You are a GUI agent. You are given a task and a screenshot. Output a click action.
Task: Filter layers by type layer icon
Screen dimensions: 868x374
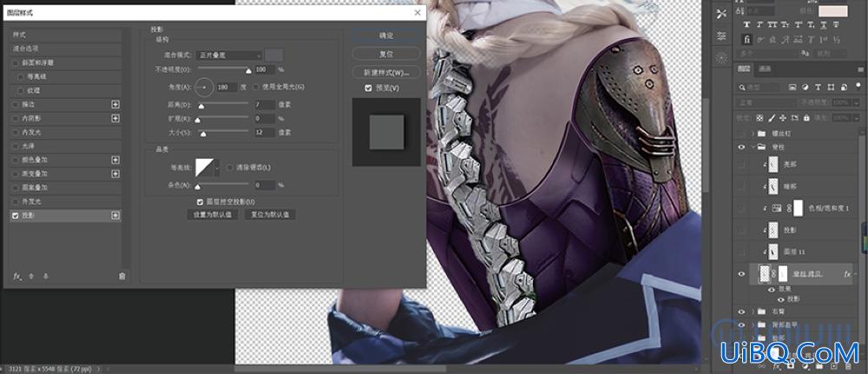click(x=819, y=88)
